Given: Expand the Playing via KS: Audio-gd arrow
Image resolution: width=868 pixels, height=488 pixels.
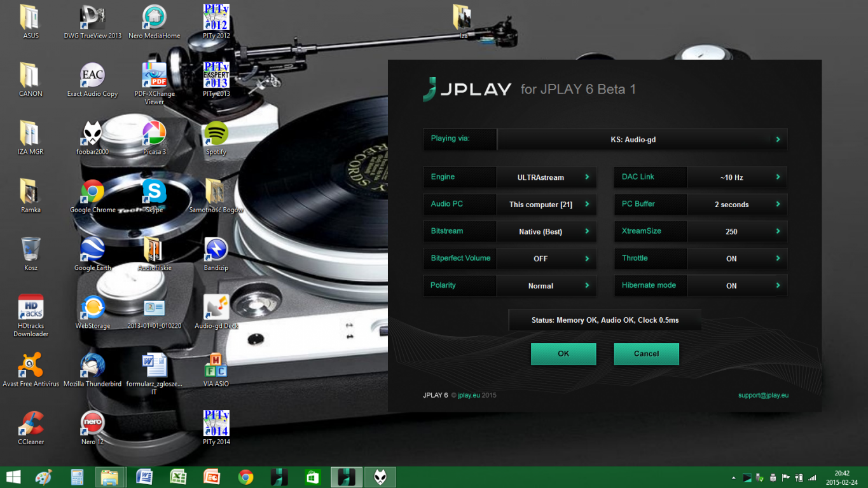Looking at the screenshot, I should 778,139.
